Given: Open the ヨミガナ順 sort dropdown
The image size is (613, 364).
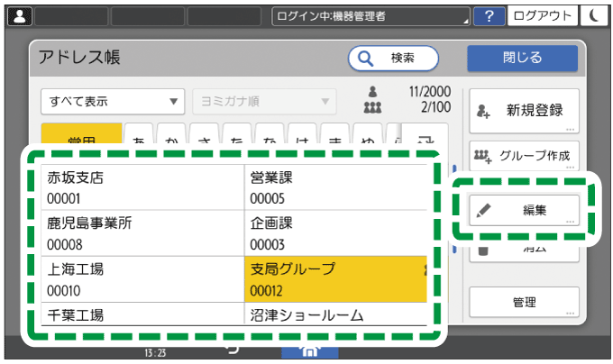Looking at the screenshot, I should point(264,102).
